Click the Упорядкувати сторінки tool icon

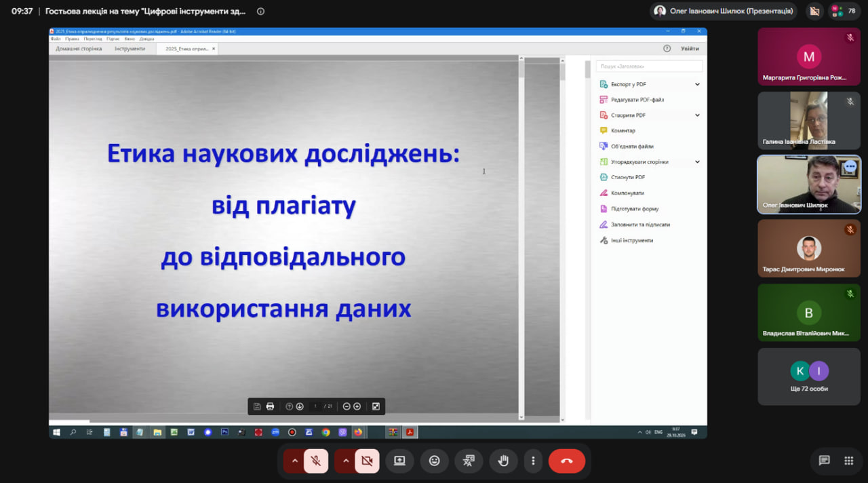[x=604, y=162]
